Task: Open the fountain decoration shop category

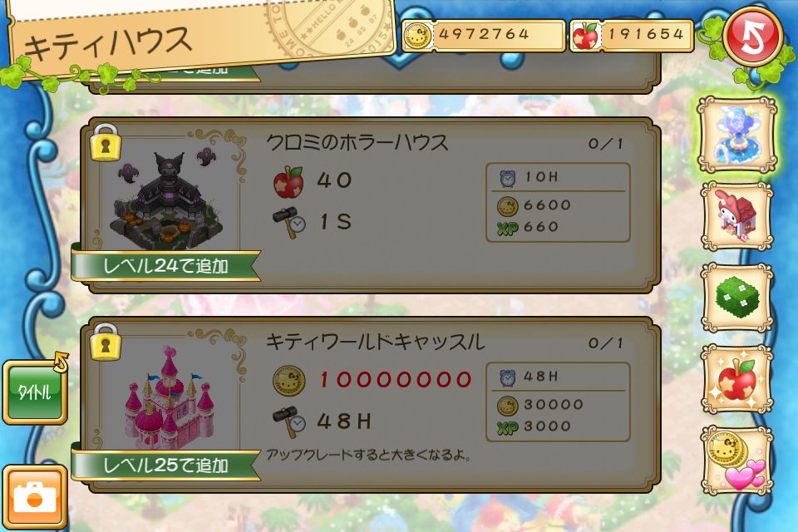Action: (x=737, y=135)
